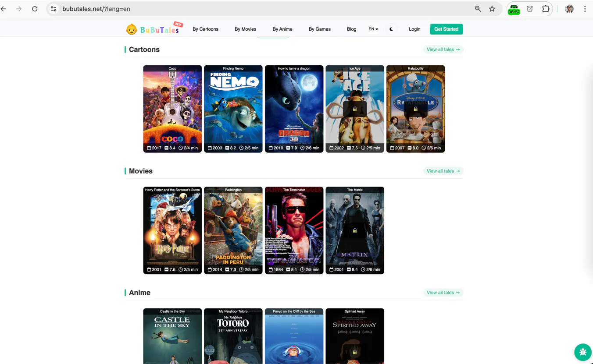Click the 7.5 rating on Ice Age

coord(352,148)
